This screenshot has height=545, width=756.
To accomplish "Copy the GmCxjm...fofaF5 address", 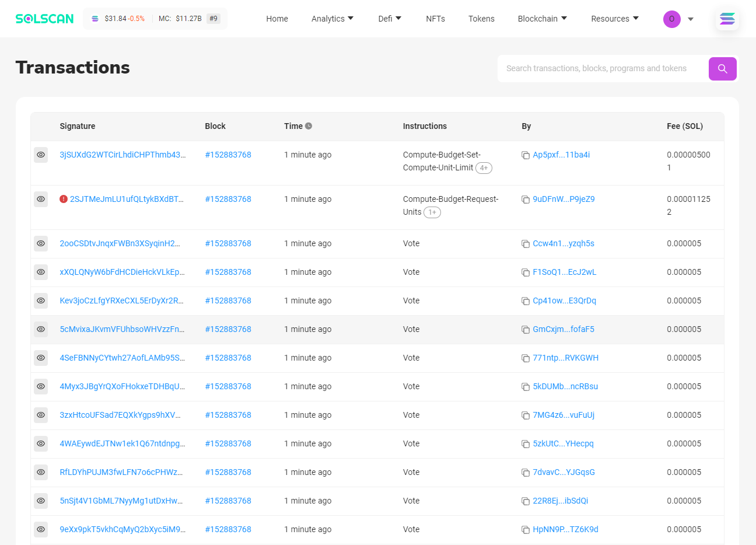I will (526, 330).
